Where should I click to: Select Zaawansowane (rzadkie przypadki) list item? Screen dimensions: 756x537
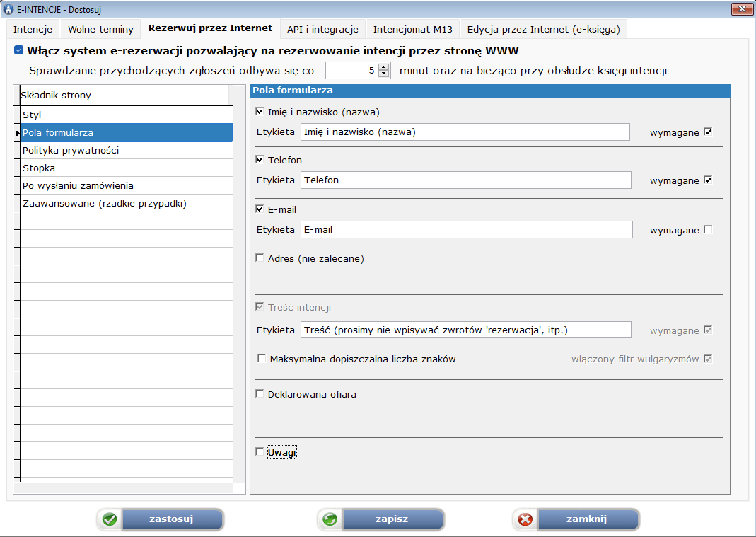pos(104,203)
